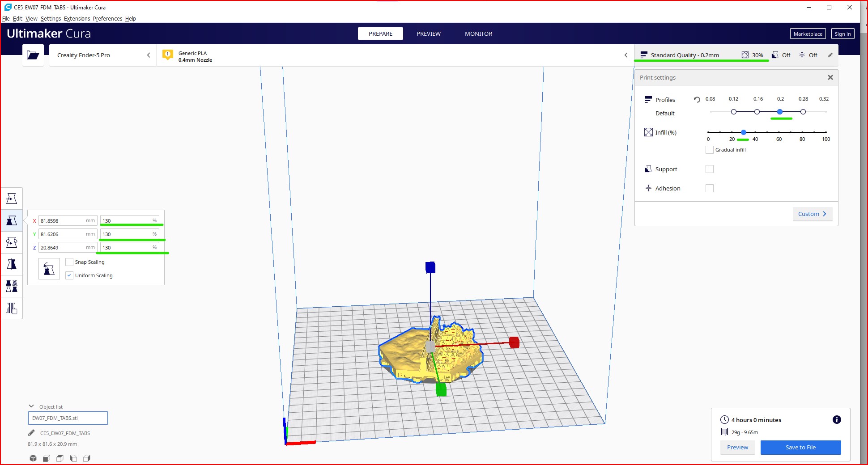868x465 pixels.
Task: Select the PREPARE stage tab
Action: click(x=380, y=34)
